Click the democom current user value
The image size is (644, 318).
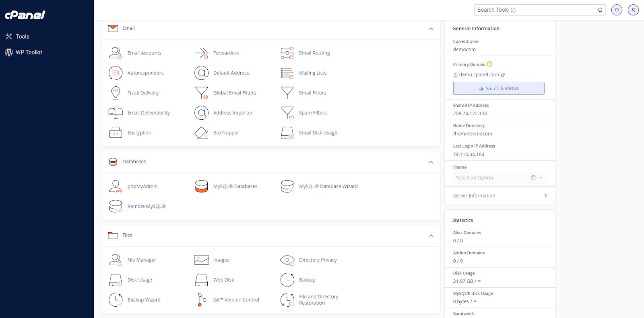(464, 50)
